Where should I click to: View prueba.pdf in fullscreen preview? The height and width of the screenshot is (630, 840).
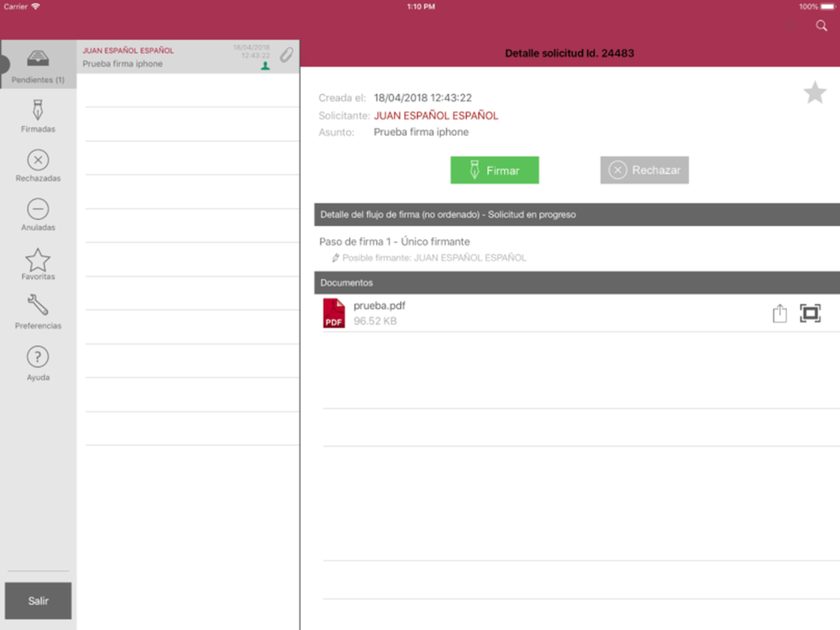coord(810,313)
